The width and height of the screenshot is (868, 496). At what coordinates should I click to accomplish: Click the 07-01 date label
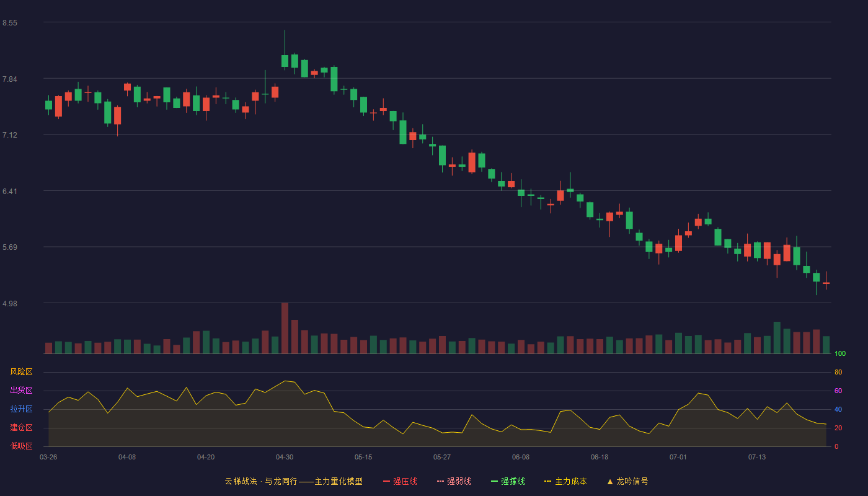click(678, 457)
